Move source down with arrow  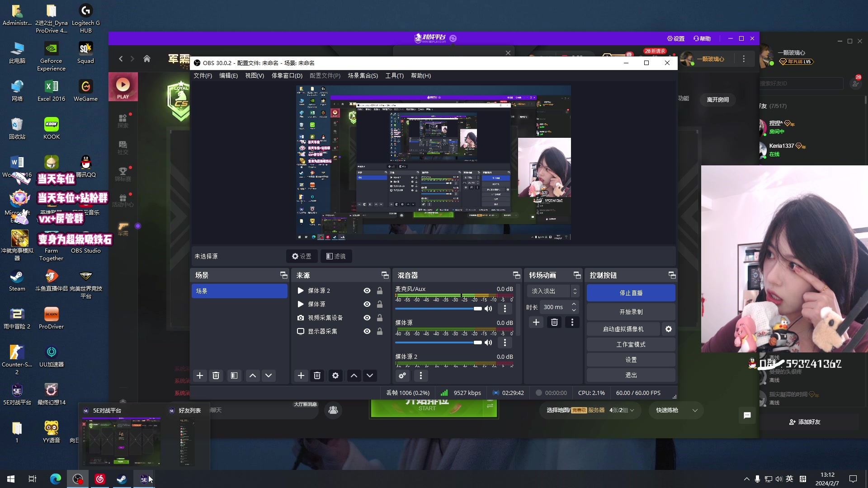pos(370,375)
